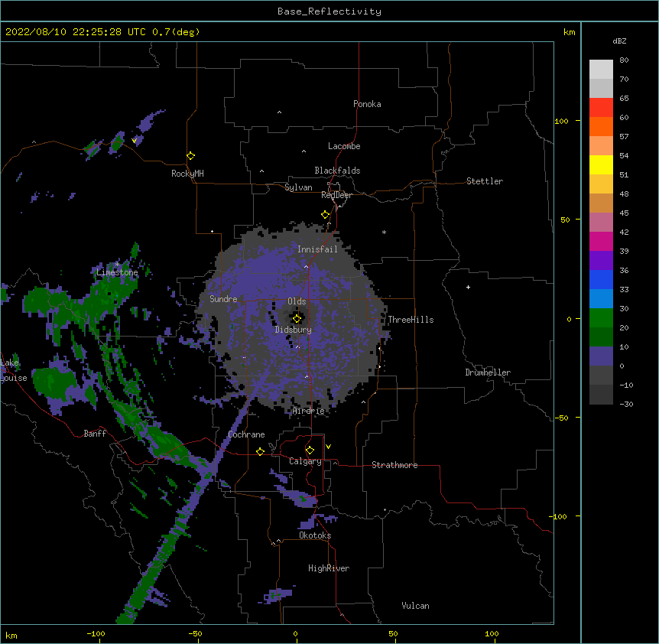Click the Innisfail town label
This screenshot has width=659, height=644.
[317, 249]
